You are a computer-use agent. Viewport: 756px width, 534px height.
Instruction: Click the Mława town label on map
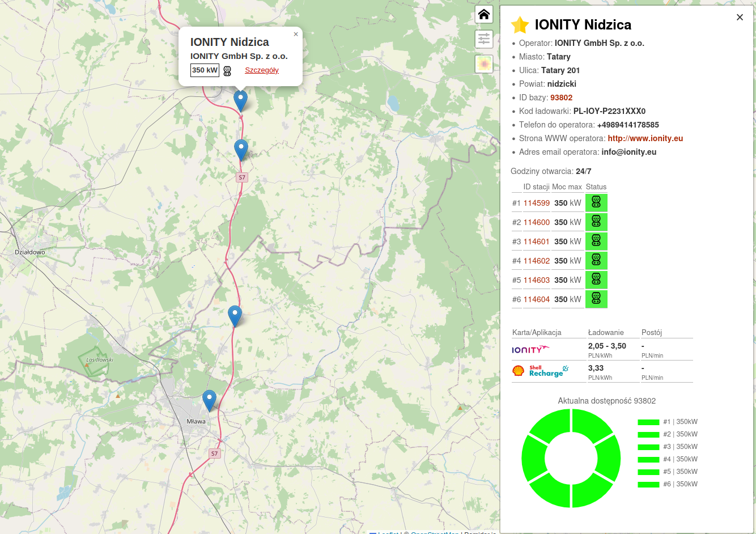click(x=196, y=421)
